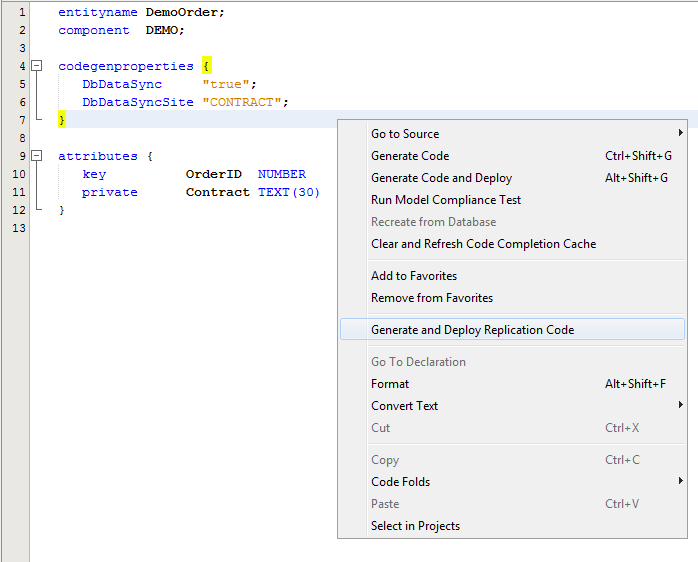Expand the Code Folds submenu

[401, 482]
